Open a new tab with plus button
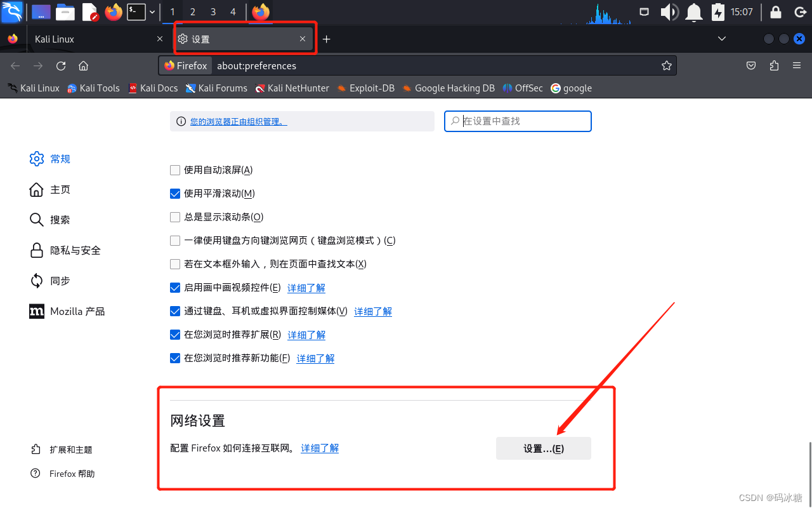 [x=326, y=39]
